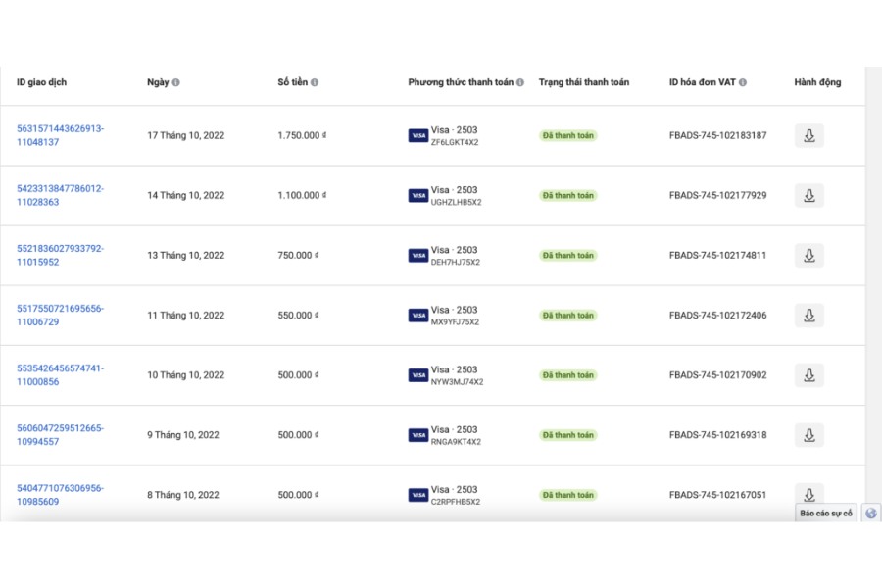
Task: Download invoice for transaction FBADS-745-102183187
Action: (808, 135)
